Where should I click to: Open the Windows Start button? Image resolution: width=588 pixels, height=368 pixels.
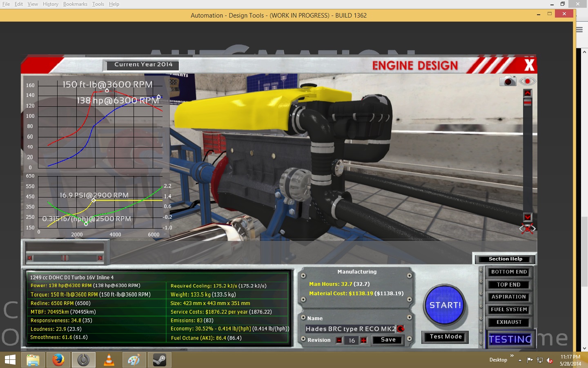click(10, 360)
